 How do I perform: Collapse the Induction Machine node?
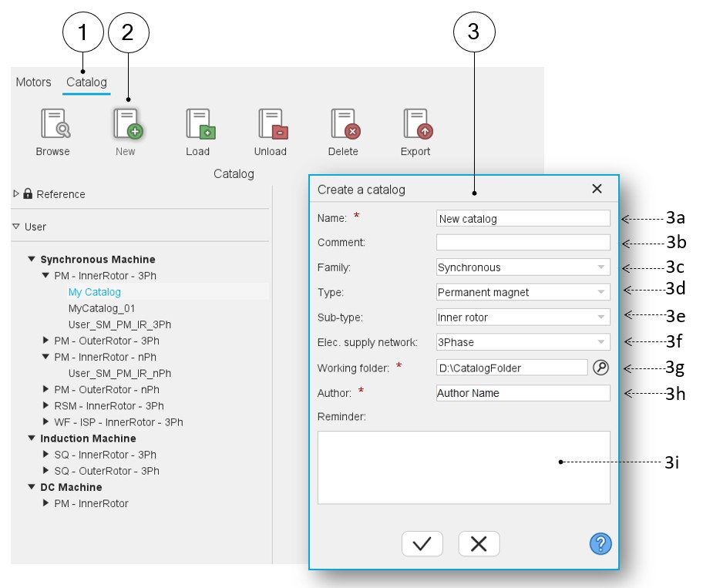(x=32, y=438)
